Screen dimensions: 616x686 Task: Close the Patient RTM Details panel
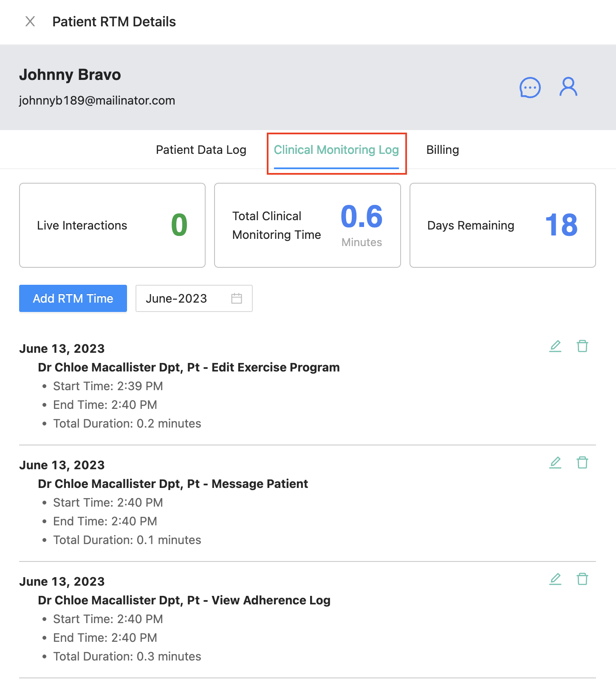click(x=30, y=22)
